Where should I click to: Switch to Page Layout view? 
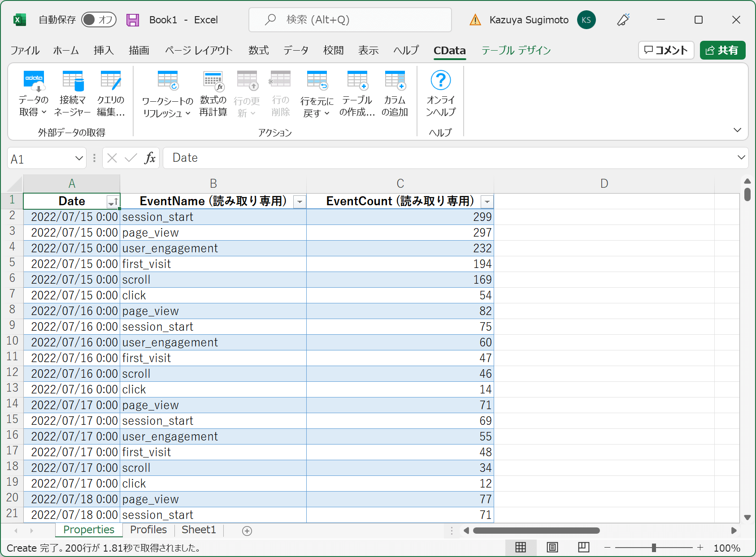click(552, 547)
